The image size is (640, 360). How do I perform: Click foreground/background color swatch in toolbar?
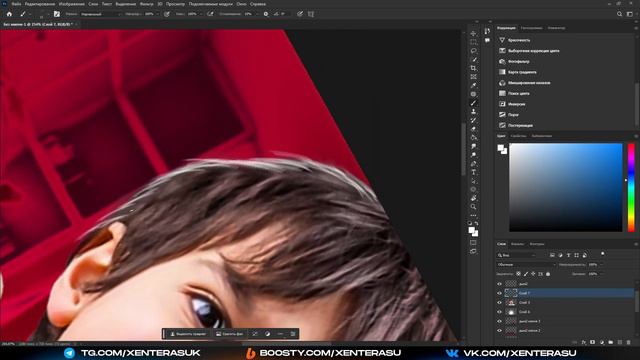click(473, 232)
